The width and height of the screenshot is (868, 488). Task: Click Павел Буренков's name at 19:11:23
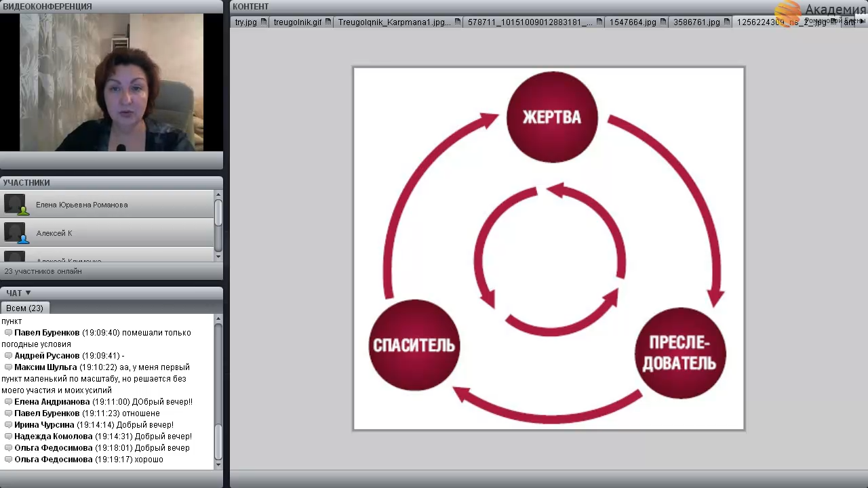(47, 413)
